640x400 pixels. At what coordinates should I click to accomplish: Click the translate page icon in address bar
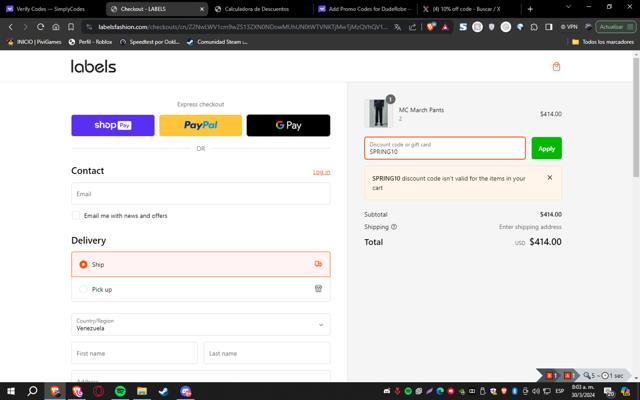point(398,27)
